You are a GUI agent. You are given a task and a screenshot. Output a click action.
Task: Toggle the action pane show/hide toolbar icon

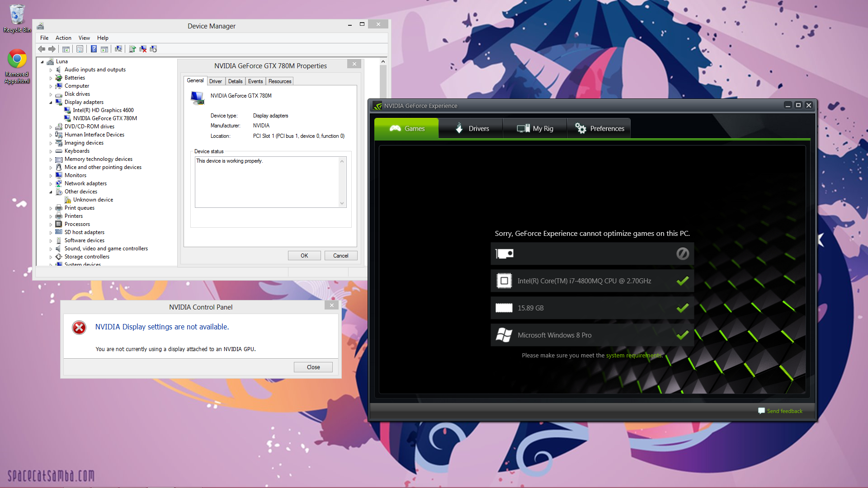[104, 49]
